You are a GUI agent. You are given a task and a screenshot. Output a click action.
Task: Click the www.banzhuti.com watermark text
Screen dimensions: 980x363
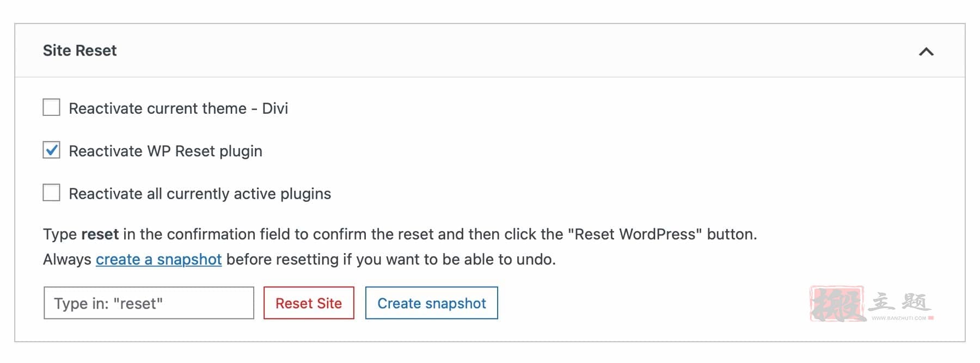click(898, 318)
